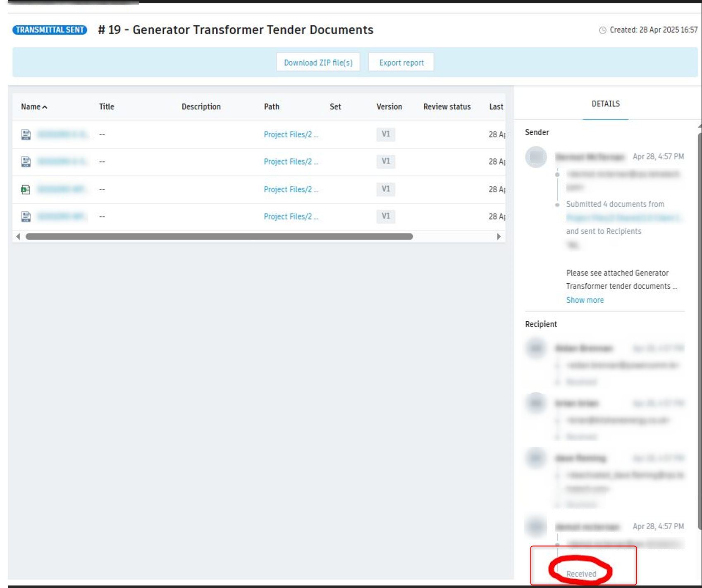Click the document icon on the fourth row
Image resolution: width=702 pixels, height=588 pixels.
26,216
